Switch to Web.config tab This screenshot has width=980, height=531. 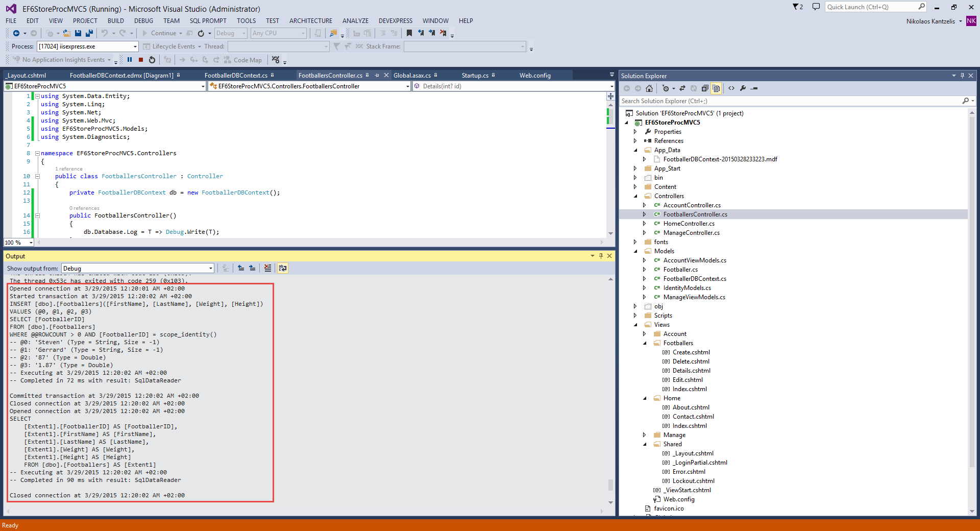tap(535, 76)
